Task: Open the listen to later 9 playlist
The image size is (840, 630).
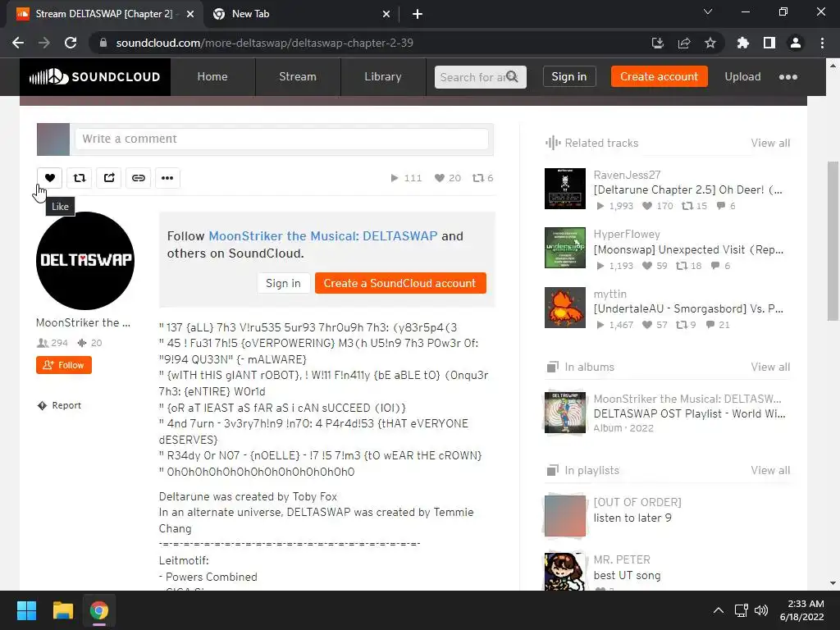Action: (632, 518)
